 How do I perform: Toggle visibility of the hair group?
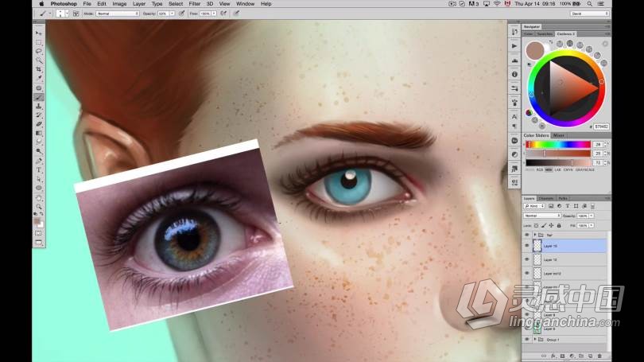[x=526, y=235]
